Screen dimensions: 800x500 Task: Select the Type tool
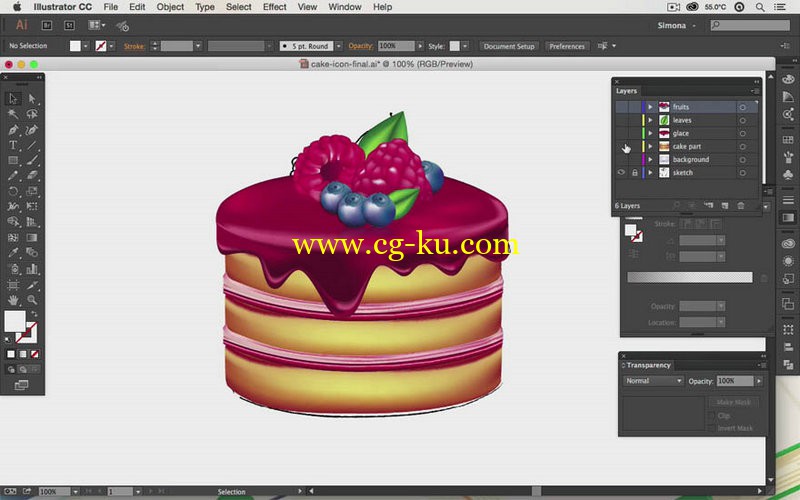[13, 145]
